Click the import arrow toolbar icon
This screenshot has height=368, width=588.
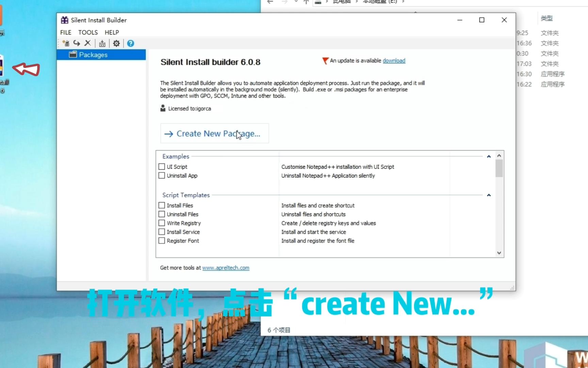point(77,43)
